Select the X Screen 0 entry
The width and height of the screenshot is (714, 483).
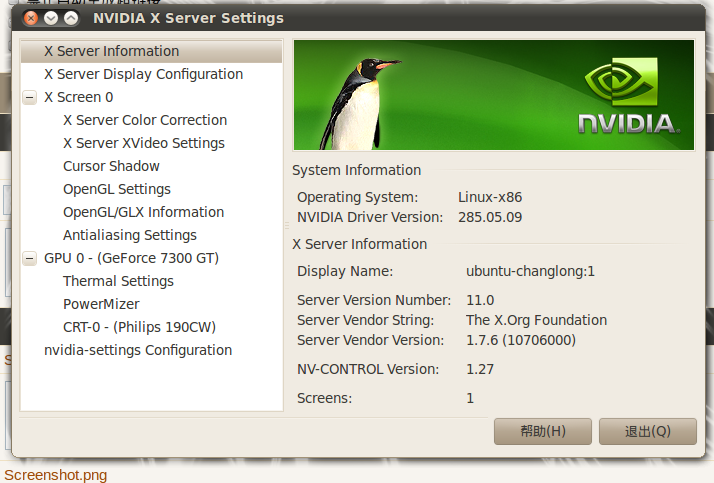[x=78, y=97]
